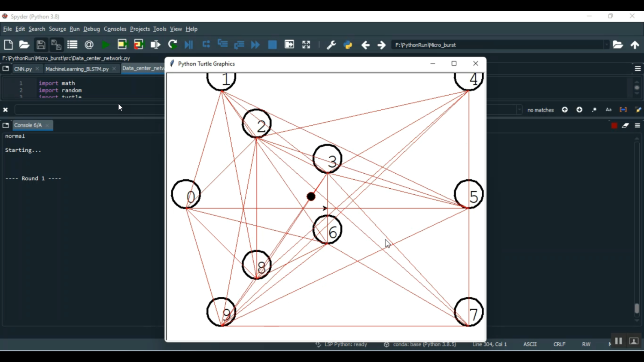Open the editor pane options menu
Viewport: 644px width, 362px height.
click(x=638, y=69)
